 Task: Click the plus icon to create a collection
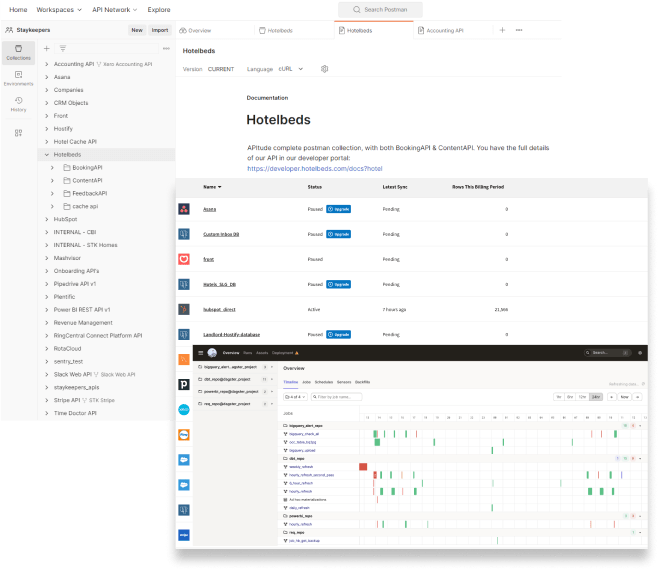pos(47,49)
